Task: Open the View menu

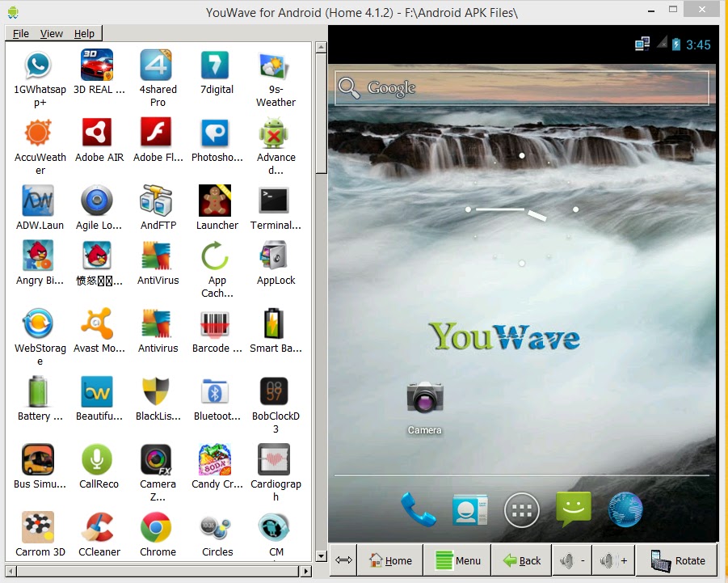Action: click(x=52, y=33)
